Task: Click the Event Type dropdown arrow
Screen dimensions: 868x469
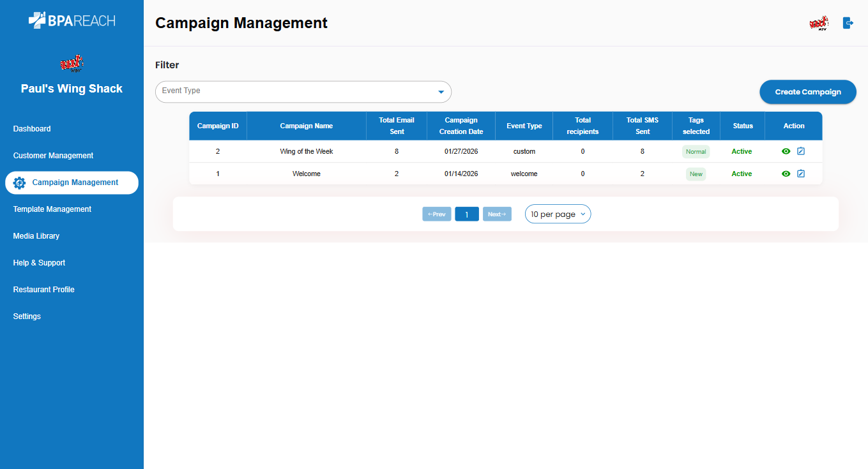Action: (441, 92)
